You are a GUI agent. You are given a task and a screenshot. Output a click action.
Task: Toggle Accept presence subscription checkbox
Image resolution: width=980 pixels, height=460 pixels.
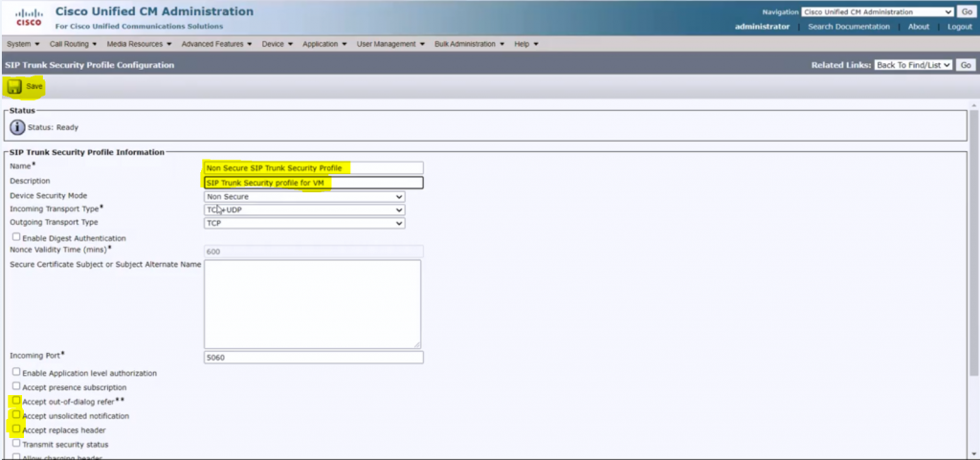tap(16, 386)
